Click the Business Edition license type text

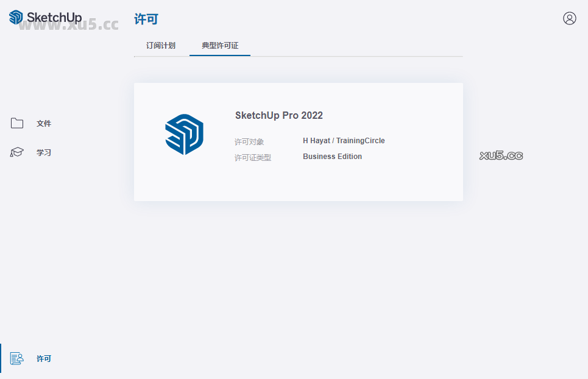pyautogui.click(x=332, y=156)
